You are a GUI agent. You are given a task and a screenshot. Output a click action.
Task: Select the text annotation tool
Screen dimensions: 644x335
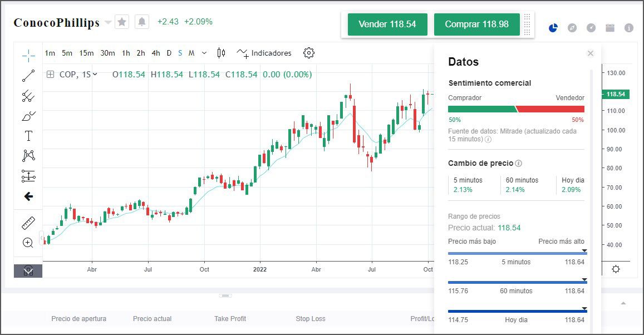[x=28, y=135]
